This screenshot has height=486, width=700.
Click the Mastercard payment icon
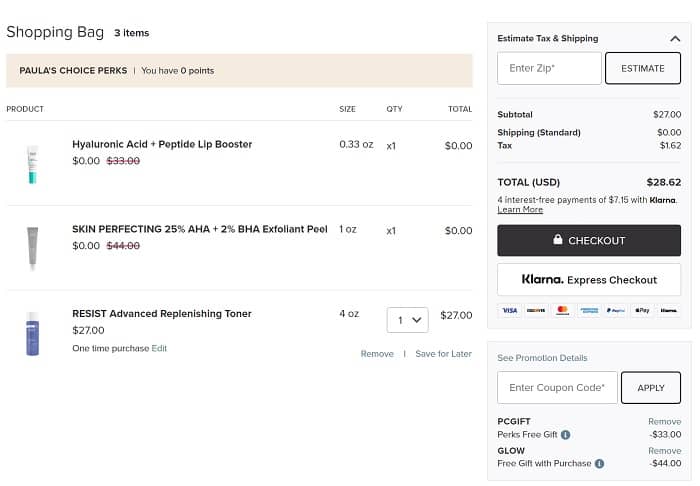562,310
